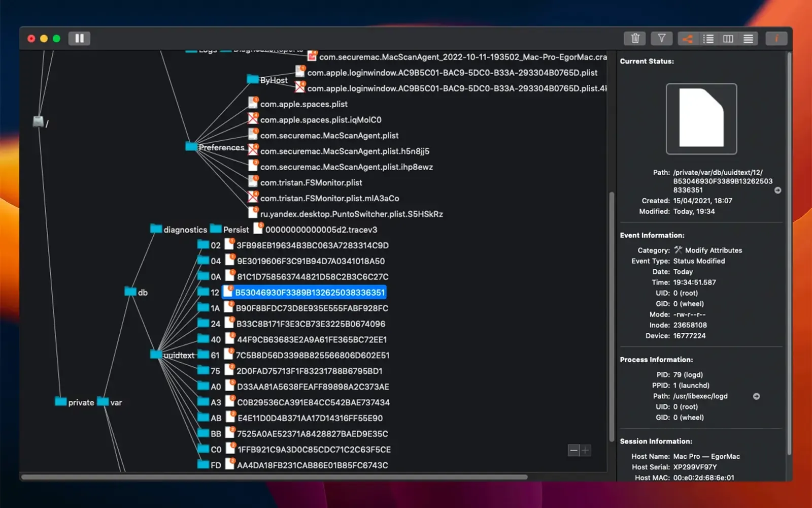Screen dimensions: 812x508
Task: Click the large file preview thumbnail
Action: pyautogui.click(x=701, y=119)
